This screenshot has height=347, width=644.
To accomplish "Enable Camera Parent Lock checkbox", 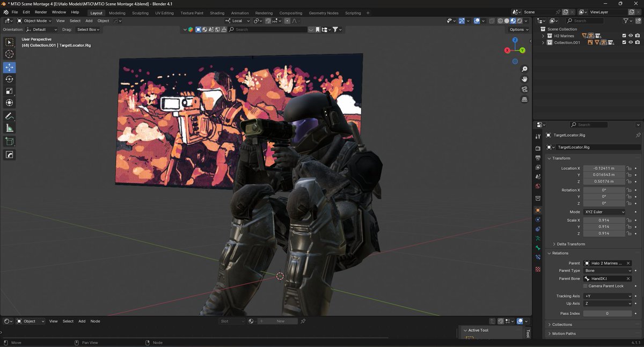I will (x=585, y=286).
